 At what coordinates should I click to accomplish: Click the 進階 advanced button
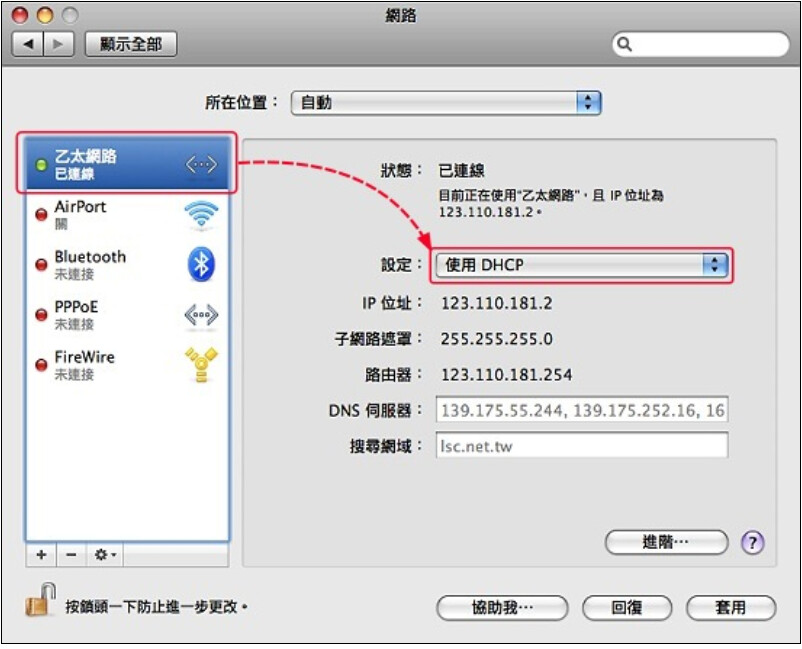[666, 542]
